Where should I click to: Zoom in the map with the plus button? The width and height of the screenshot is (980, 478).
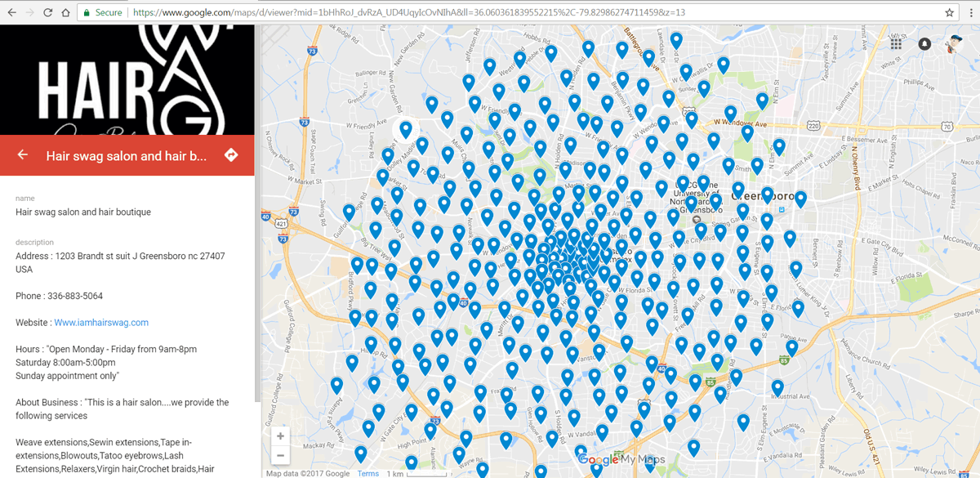tap(280, 436)
